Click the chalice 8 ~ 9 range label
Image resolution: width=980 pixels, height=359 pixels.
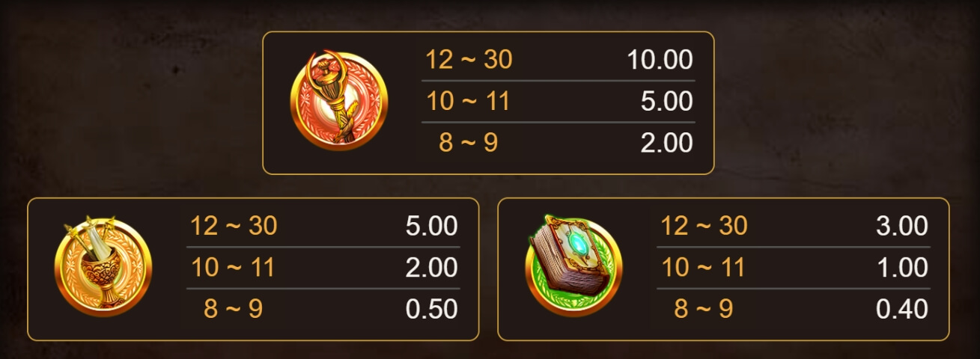click(x=233, y=308)
